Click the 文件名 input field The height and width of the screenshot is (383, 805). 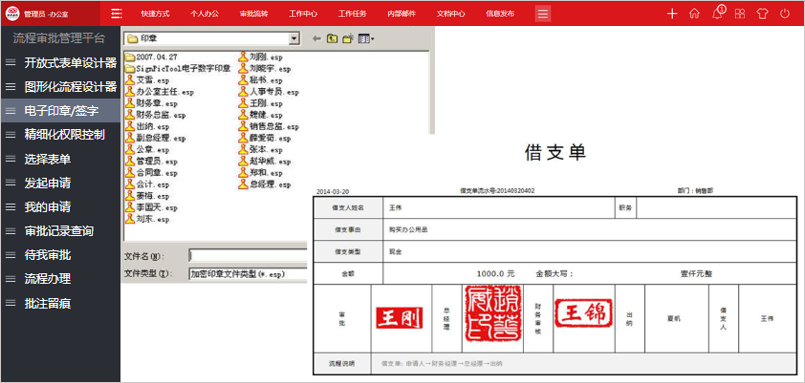tap(248, 256)
